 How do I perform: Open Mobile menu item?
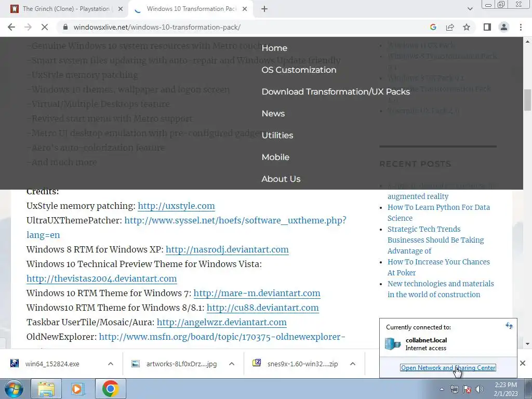[x=275, y=157]
